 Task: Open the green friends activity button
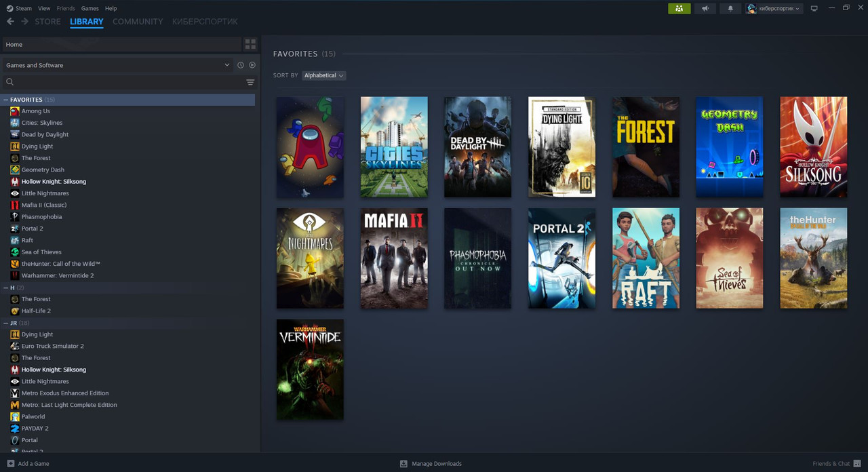(679, 8)
